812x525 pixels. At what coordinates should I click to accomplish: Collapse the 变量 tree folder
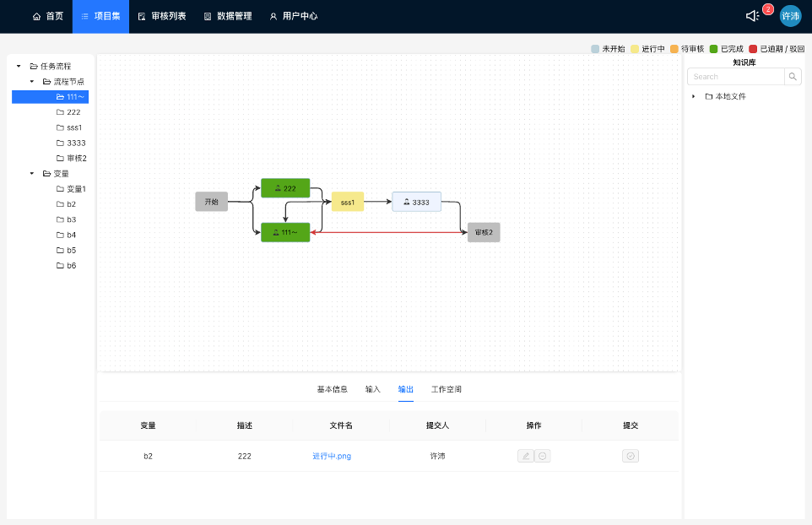coord(32,174)
